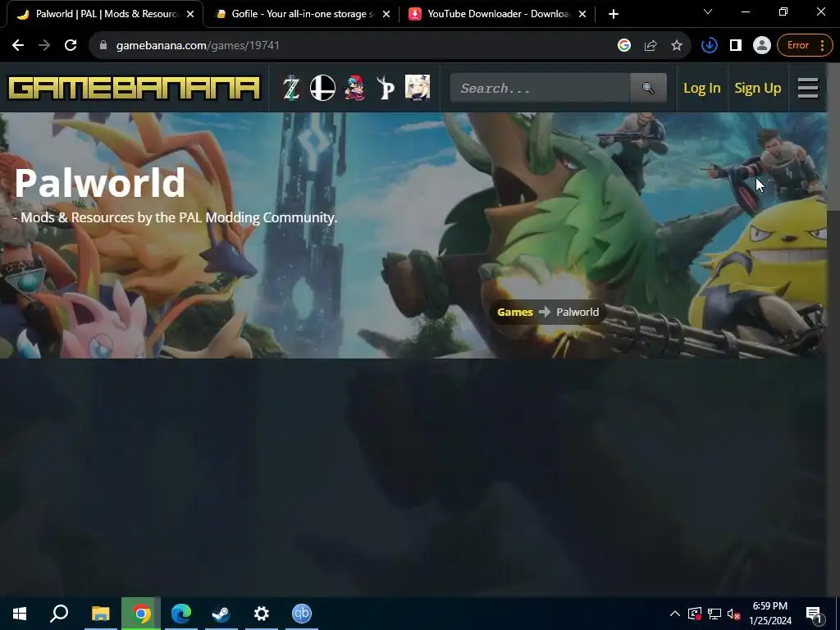Click the search magnifier button

click(x=648, y=88)
